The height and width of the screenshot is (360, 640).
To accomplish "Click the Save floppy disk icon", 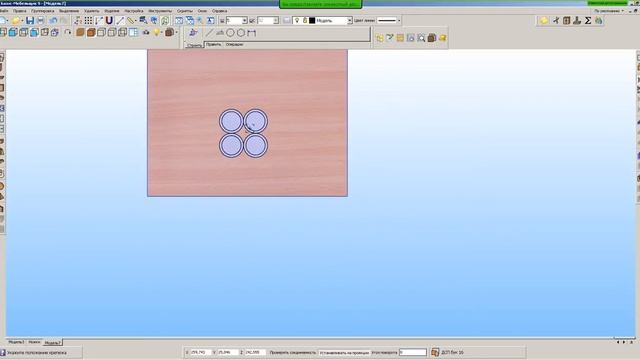I will click(30, 20).
